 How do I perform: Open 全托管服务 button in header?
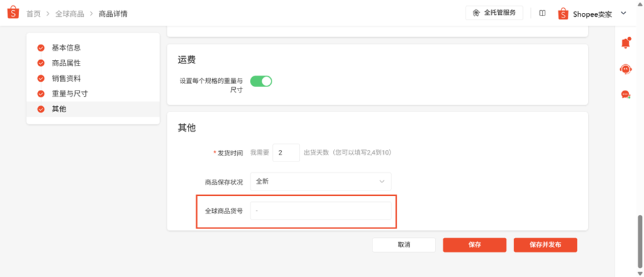tap(494, 13)
